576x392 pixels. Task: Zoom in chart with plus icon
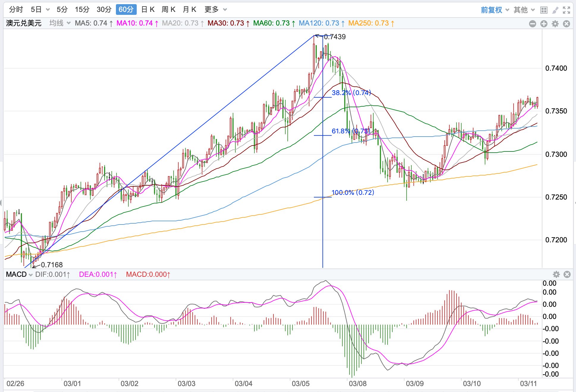544,24
